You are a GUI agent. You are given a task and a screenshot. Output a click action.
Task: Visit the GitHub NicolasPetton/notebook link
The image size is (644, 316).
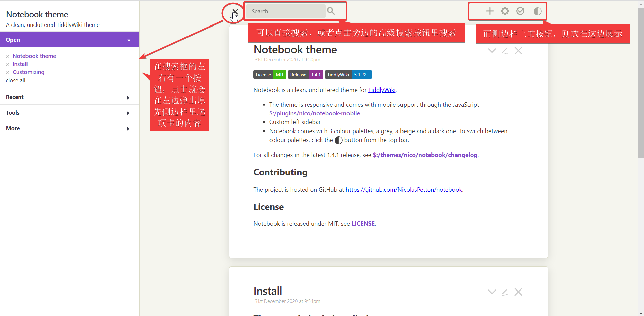[x=404, y=190]
